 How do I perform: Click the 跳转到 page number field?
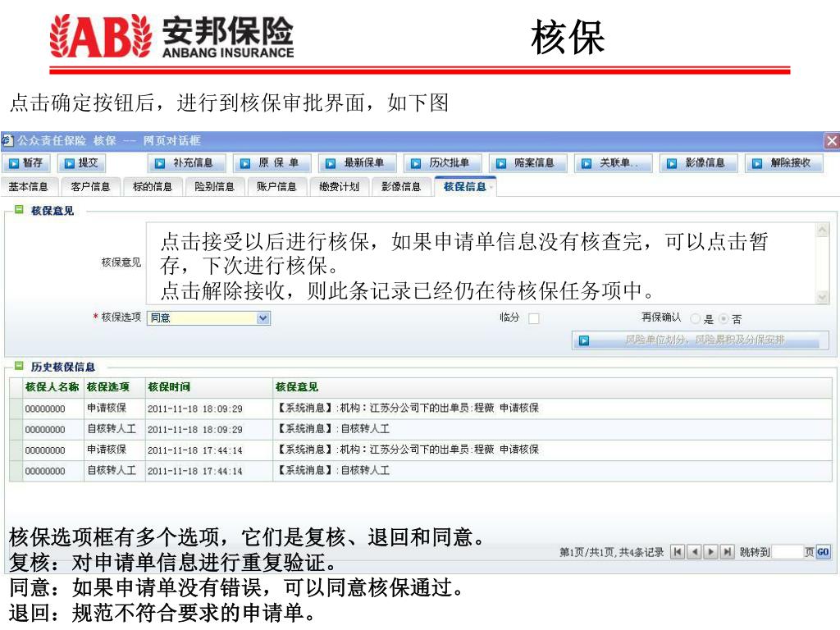(x=787, y=552)
